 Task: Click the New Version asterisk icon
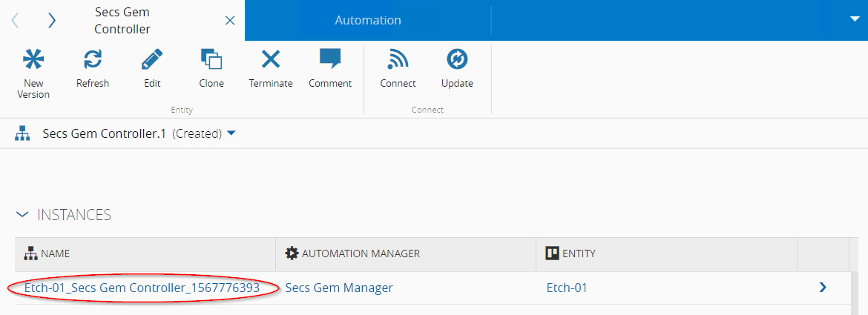tap(33, 61)
